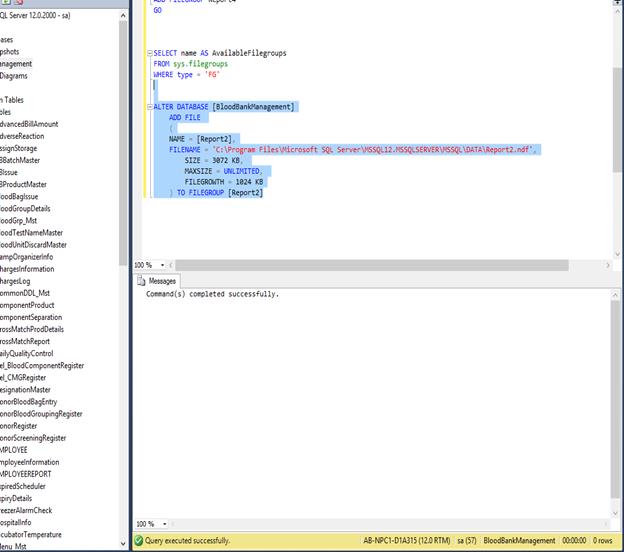The image size is (624, 552).
Task: Collapse the SELECT statement outline block
Action: 150,53
